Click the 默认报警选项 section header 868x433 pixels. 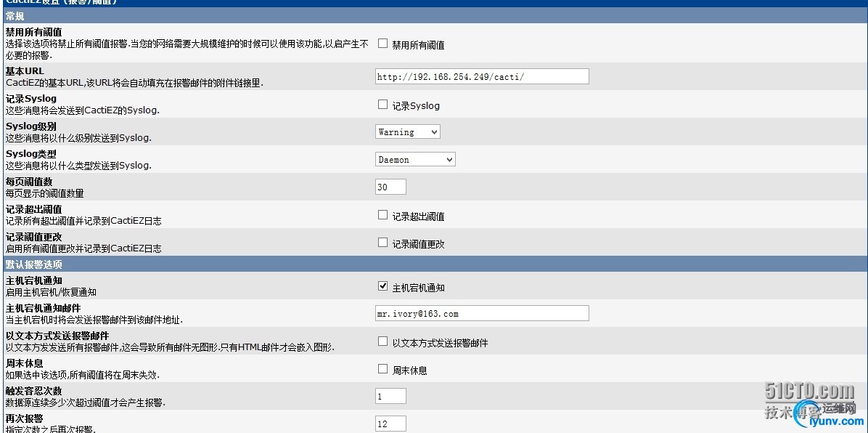[x=434, y=264]
